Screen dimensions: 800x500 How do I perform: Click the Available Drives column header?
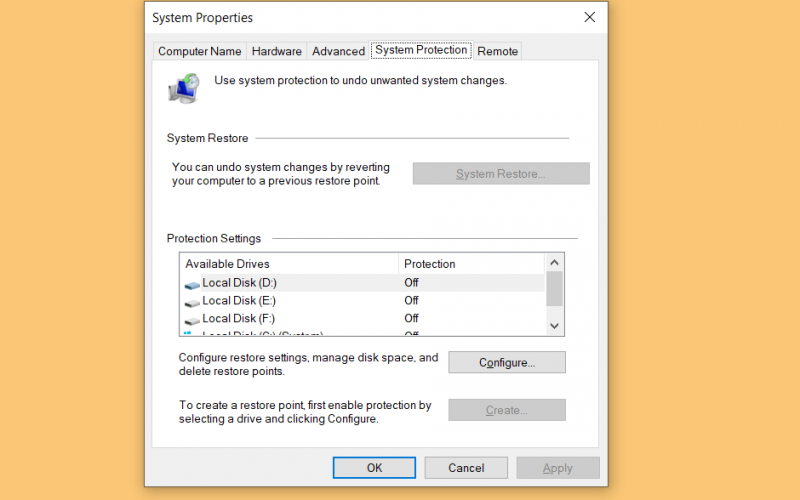point(289,264)
